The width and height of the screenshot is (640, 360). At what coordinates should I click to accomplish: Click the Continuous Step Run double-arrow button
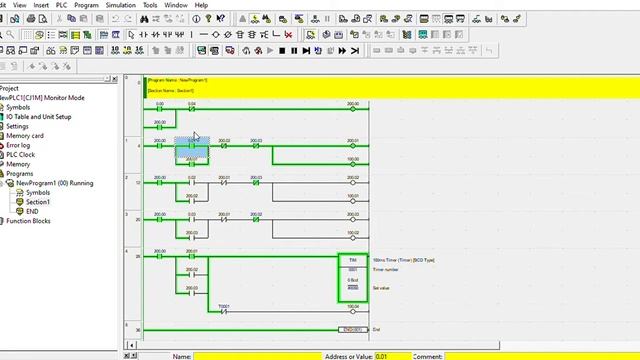click(342, 51)
